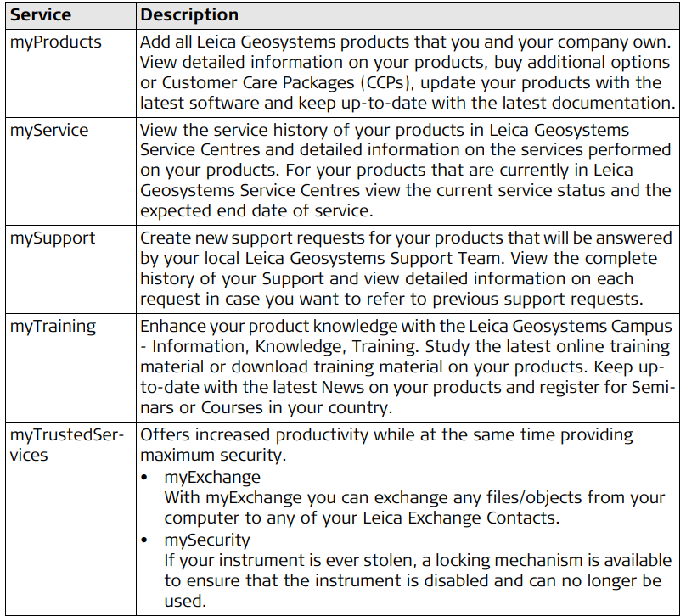Select the myTrustedServices service name
The image size is (686, 616).
pos(65,445)
